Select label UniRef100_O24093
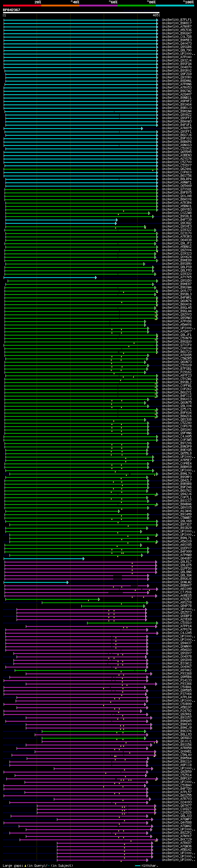The image size is (197, 868). [x=176, y=802]
